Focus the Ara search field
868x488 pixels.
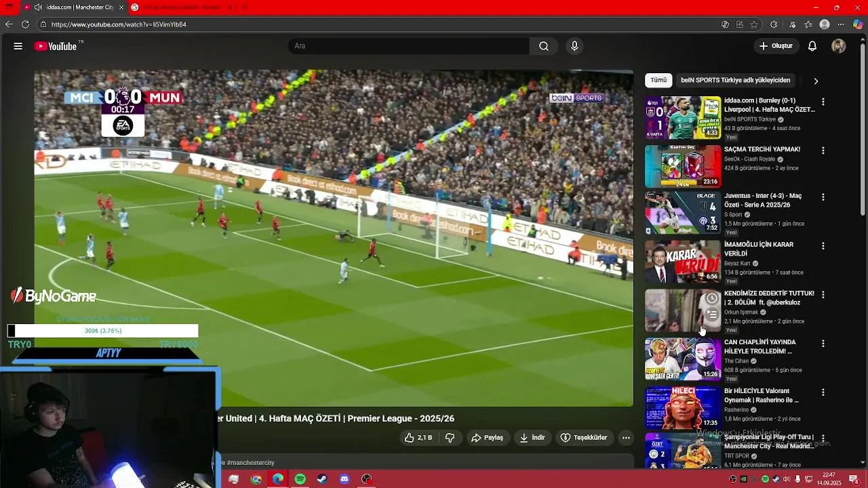409,46
